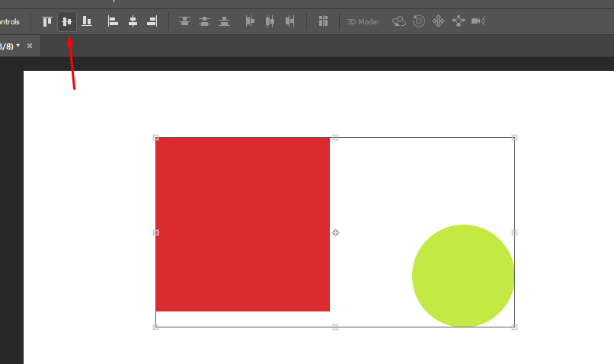The image size is (614, 364).
Task: Distribute bottom edges icon
Action: tap(224, 21)
